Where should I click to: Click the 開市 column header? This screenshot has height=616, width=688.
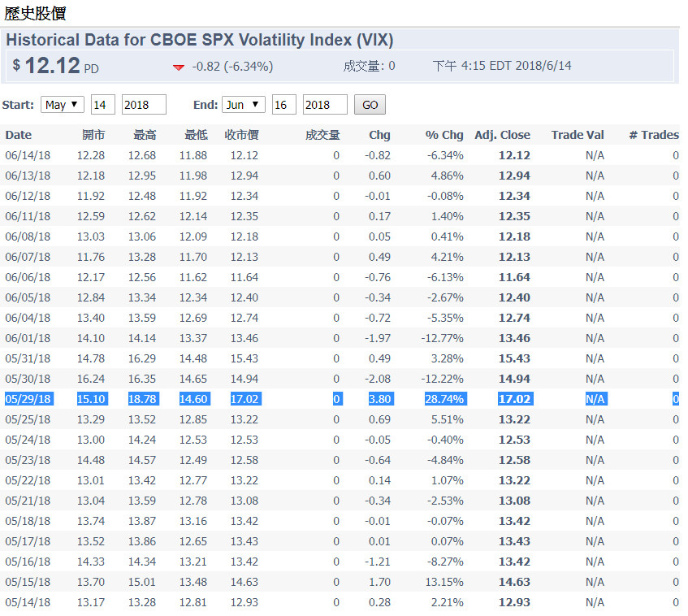pyautogui.click(x=93, y=135)
